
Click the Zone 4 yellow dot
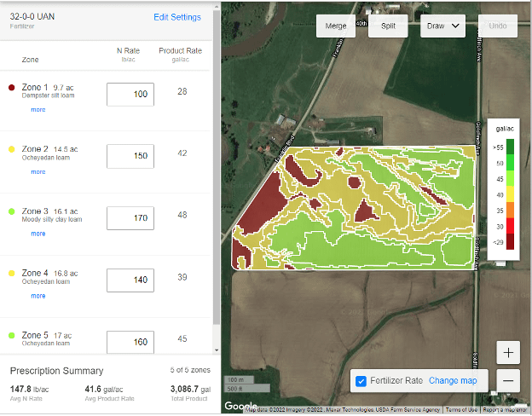coord(11,274)
